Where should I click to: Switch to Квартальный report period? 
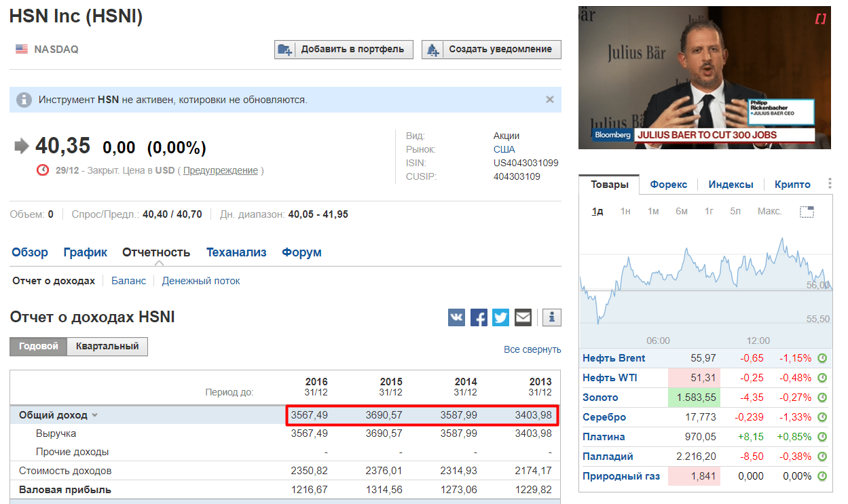(107, 346)
